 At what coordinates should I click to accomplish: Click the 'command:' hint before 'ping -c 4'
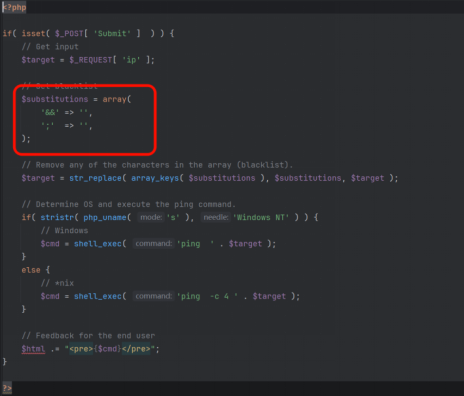point(154,296)
